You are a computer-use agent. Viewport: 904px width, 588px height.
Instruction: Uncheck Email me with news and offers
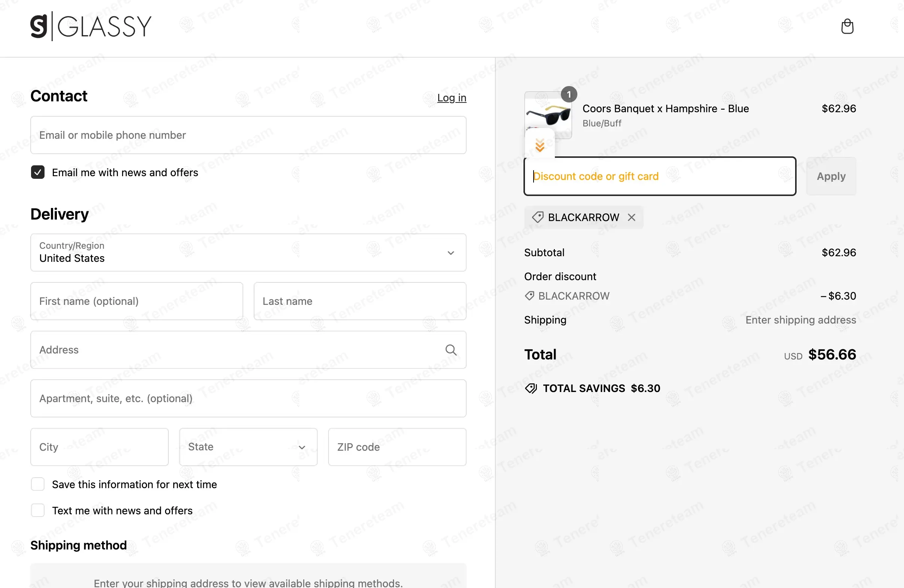[x=37, y=172]
